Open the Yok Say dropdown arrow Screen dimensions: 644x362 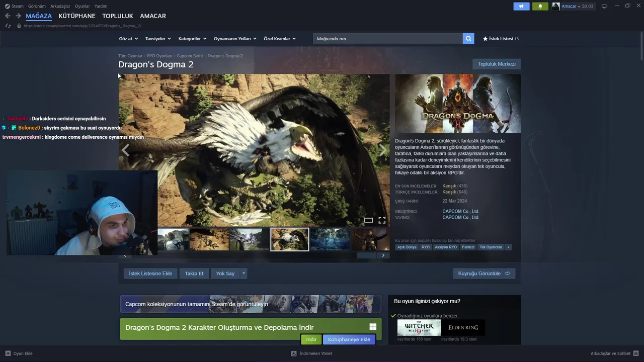coord(244,274)
